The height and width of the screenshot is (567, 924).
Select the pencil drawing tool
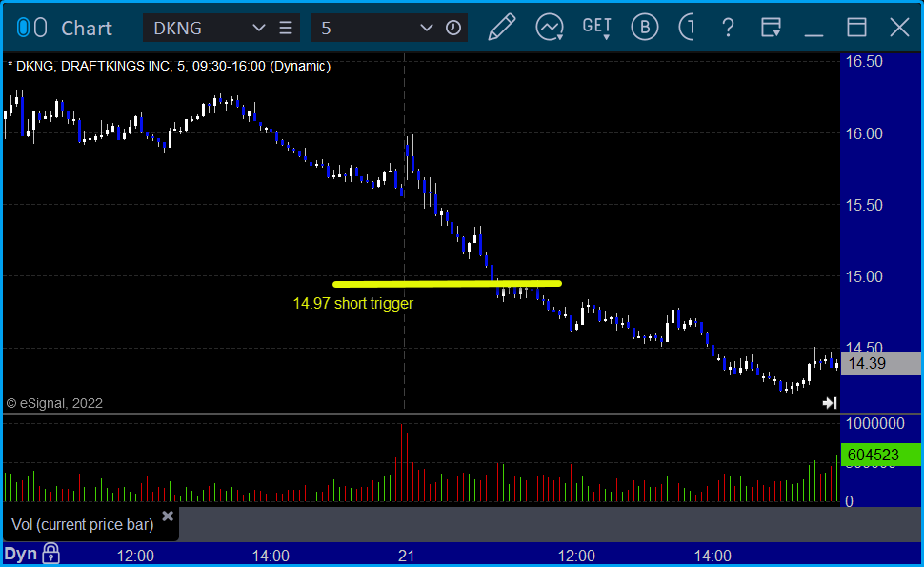pos(501,27)
